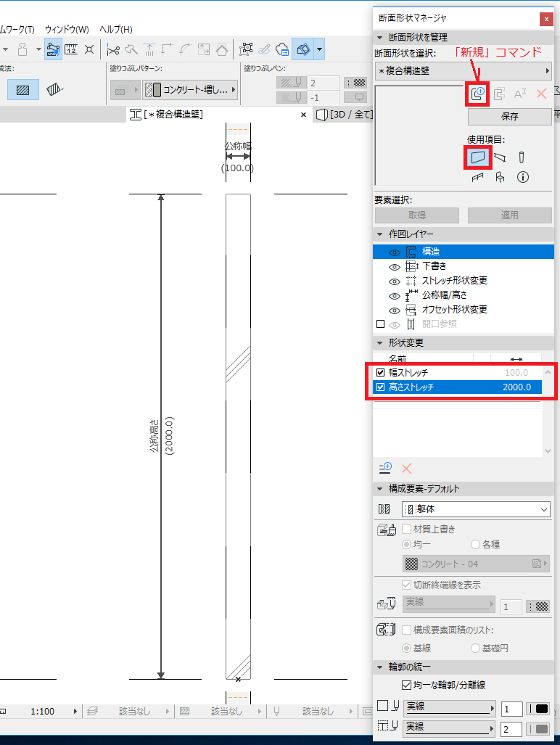Click the 保存 button
Viewport: 560px width, 745px height.
pos(509,116)
